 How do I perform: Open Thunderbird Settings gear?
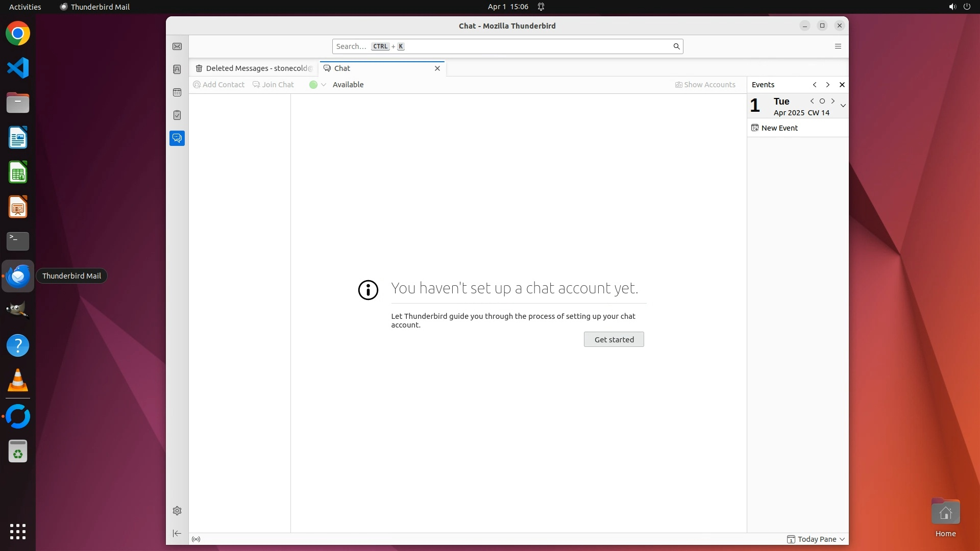pos(177,511)
